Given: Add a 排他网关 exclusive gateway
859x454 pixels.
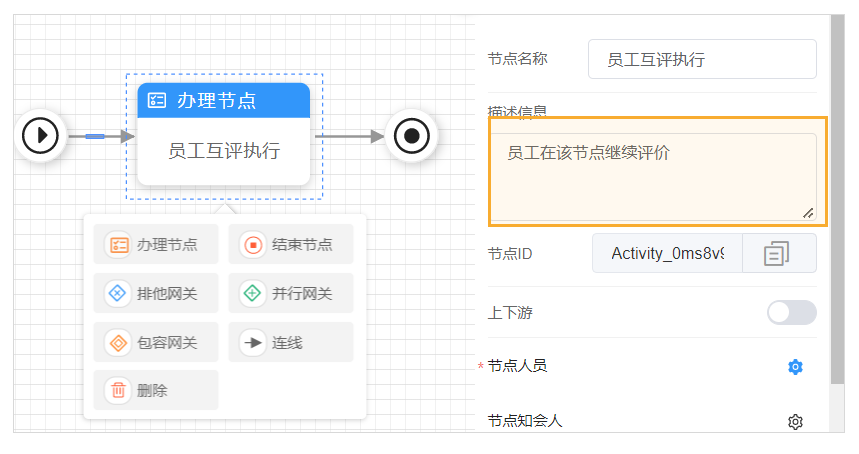Looking at the screenshot, I should [155, 294].
